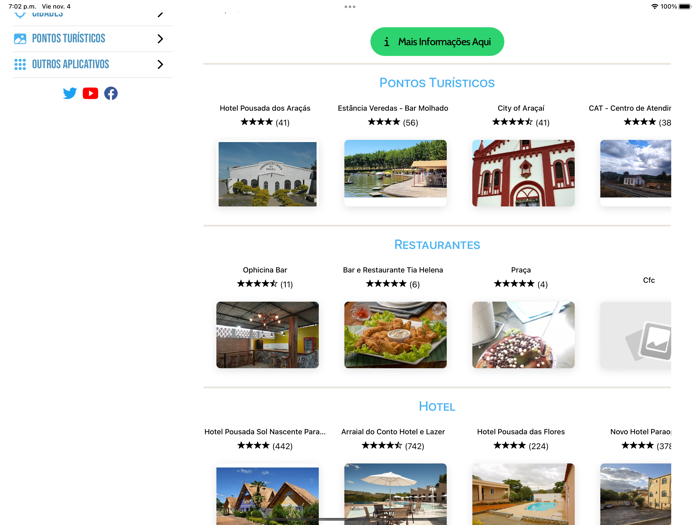This screenshot has height=525, width=700.
Task: Select CAT - Centro de Atendimento title
Action: (x=629, y=108)
